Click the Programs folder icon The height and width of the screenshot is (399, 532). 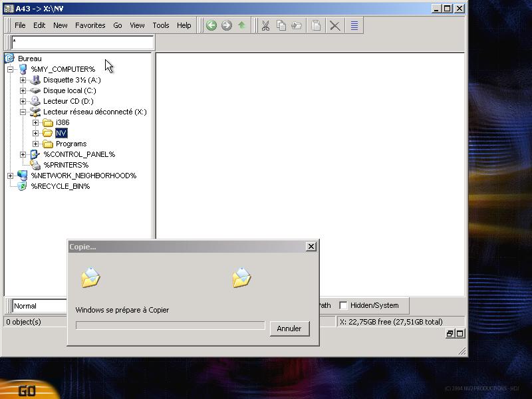pyautogui.click(x=48, y=144)
